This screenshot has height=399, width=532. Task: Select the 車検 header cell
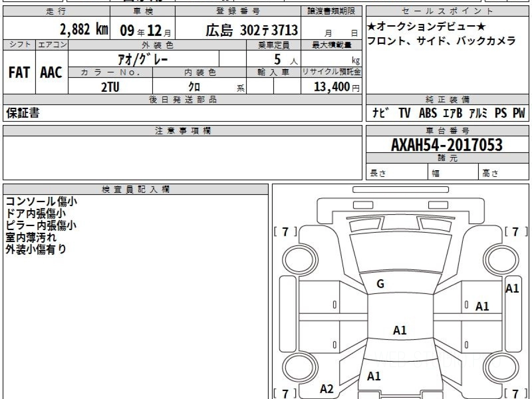click(142, 12)
